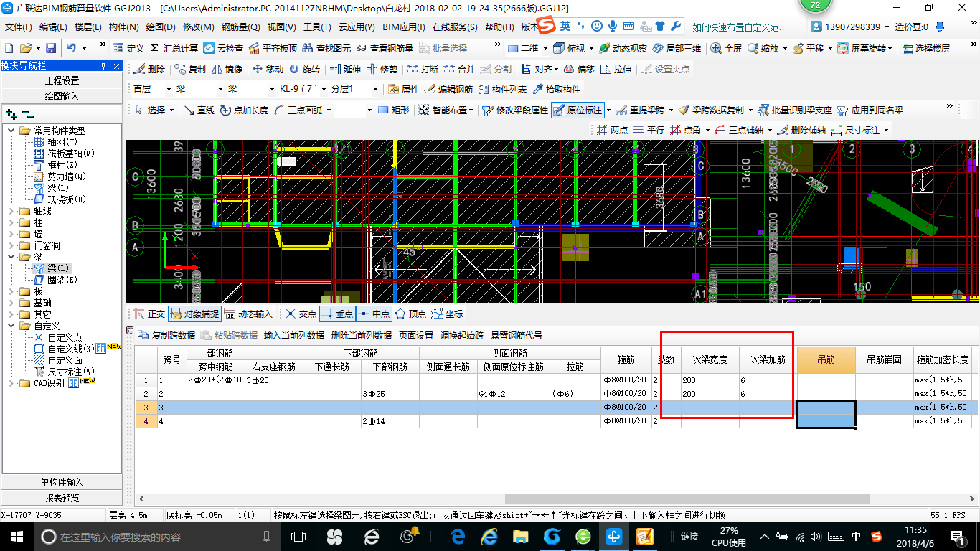
Task: Click 应用到同名梁 tool
Action: tap(870, 110)
